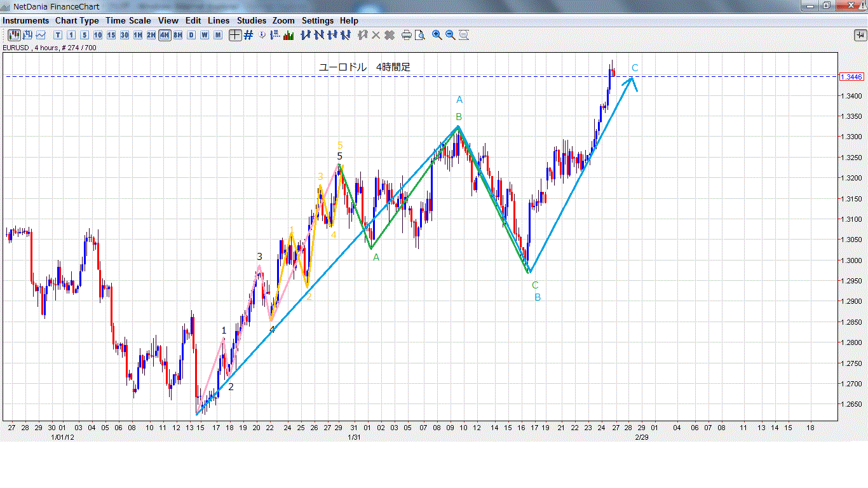Click the 1.3400 price axis label
Image resolution: width=868 pixels, height=488 pixels.
pyautogui.click(x=851, y=96)
